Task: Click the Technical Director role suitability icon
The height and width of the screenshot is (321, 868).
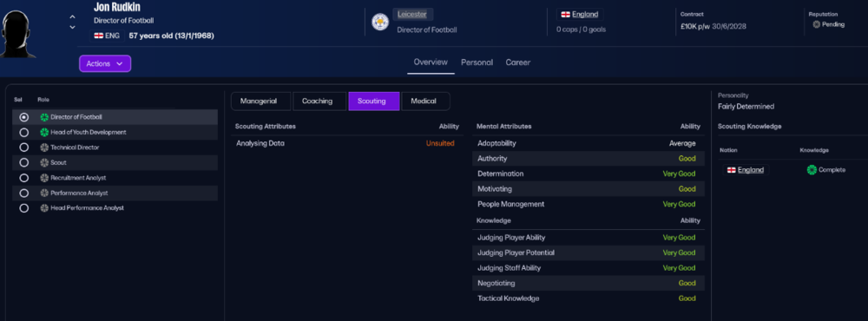Action: click(44, 147)
